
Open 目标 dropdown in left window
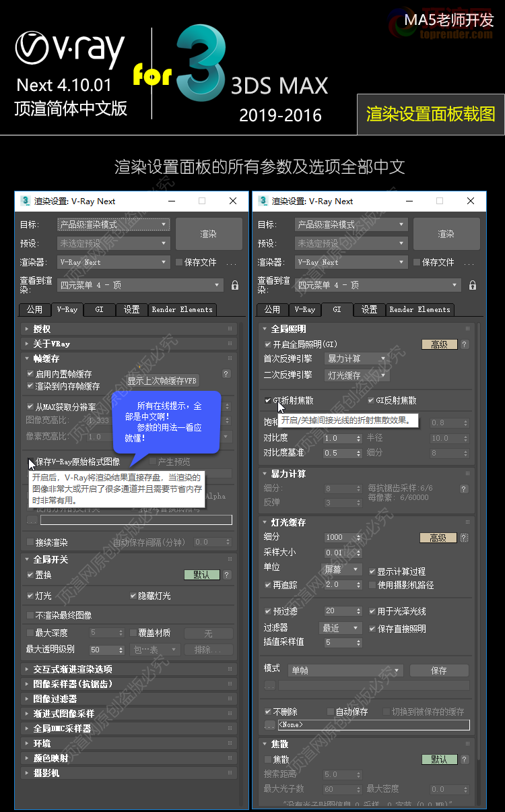pyautogui.click(x=113, y=224)
